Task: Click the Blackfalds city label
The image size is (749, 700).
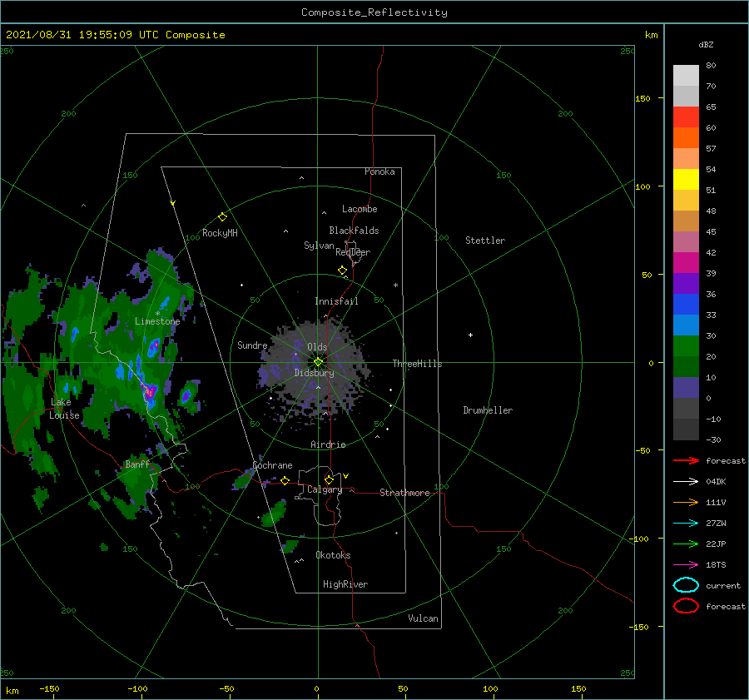Action: [x=354, y=231]
